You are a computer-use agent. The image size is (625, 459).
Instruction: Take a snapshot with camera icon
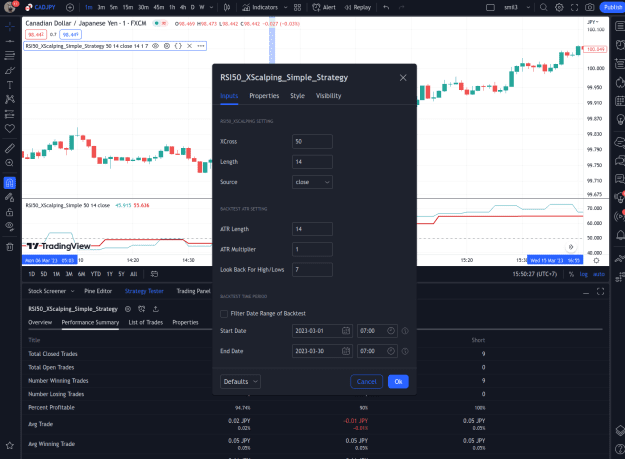point(590,7)
